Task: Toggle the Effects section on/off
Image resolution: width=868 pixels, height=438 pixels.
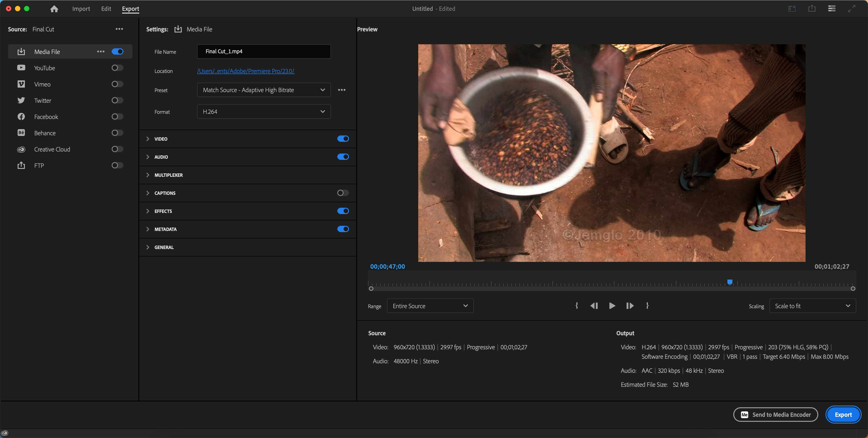Action: pos(343,211)
